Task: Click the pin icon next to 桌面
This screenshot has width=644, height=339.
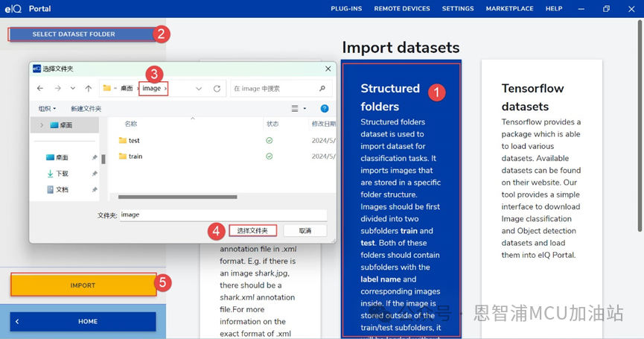Action: point(95,157)
